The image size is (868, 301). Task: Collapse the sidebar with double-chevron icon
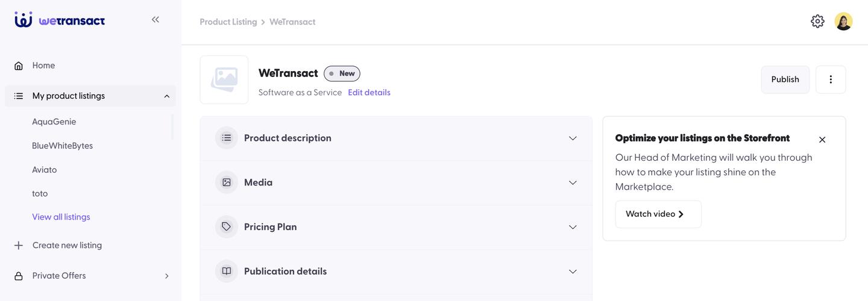coord(156,20)
